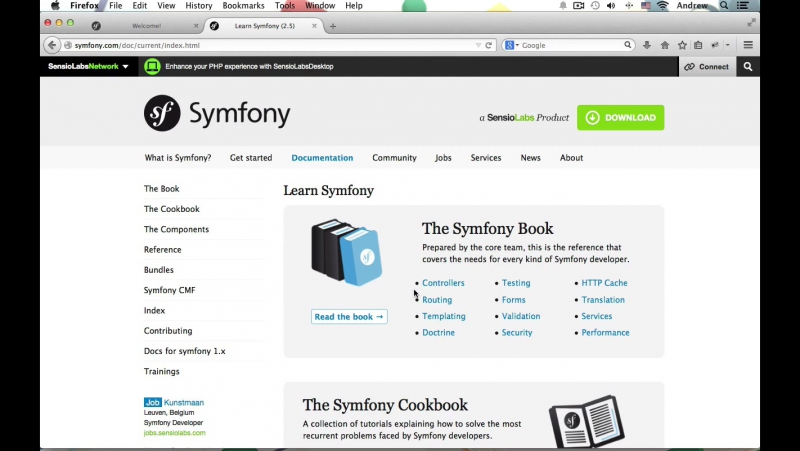The height and width of the screenshot is (451, 800).
Task: Open the Controllers link
Action: [x=443, y=283]
